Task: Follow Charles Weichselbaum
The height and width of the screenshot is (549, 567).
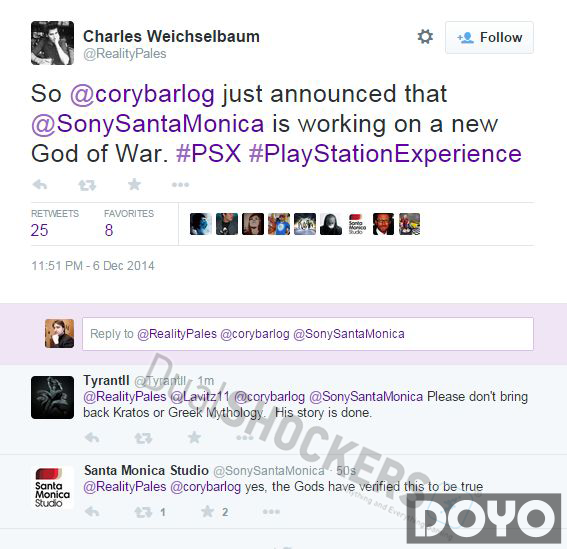Action: point(489,38)
